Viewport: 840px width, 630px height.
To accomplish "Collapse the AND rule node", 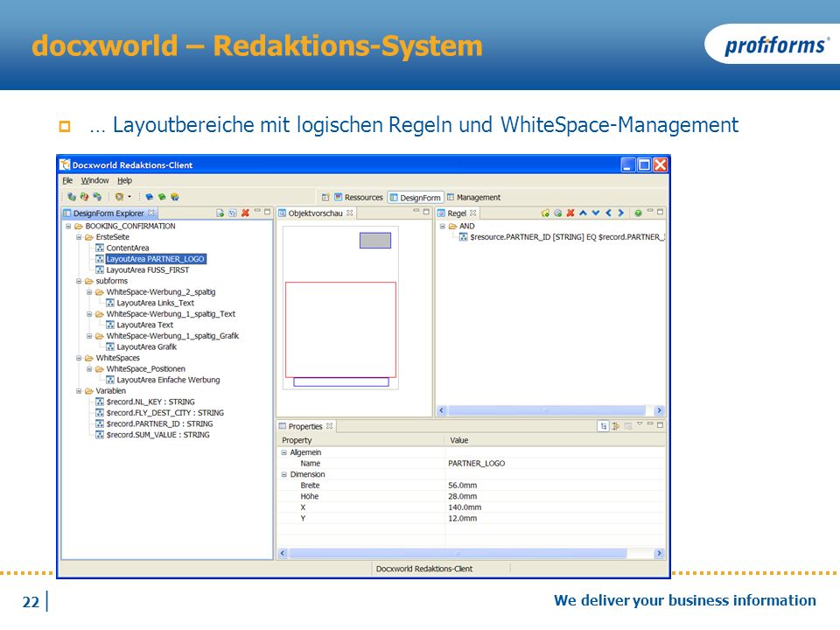I will pyautogui.click(x=443, y=226).
